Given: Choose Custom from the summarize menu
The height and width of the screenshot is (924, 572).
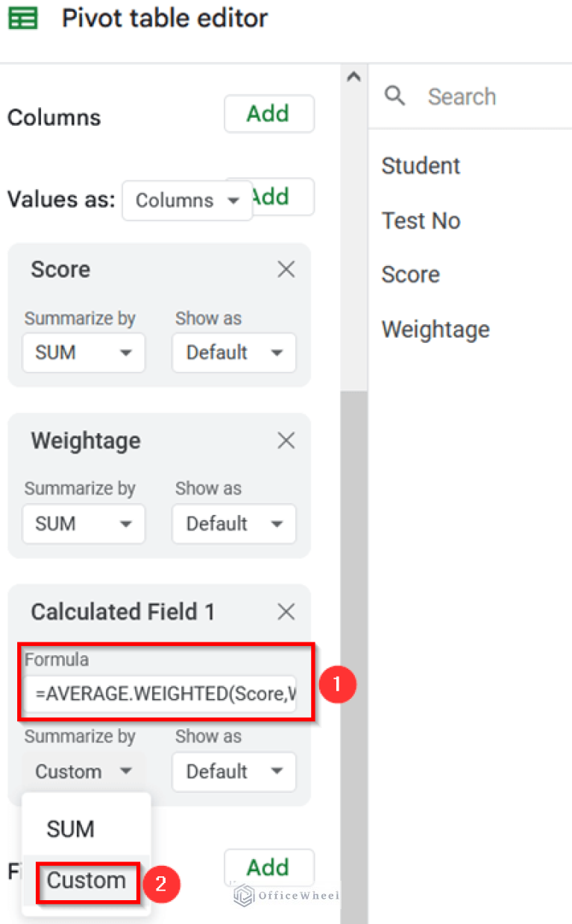Looking at the screenshot, I should coord(87,880).
